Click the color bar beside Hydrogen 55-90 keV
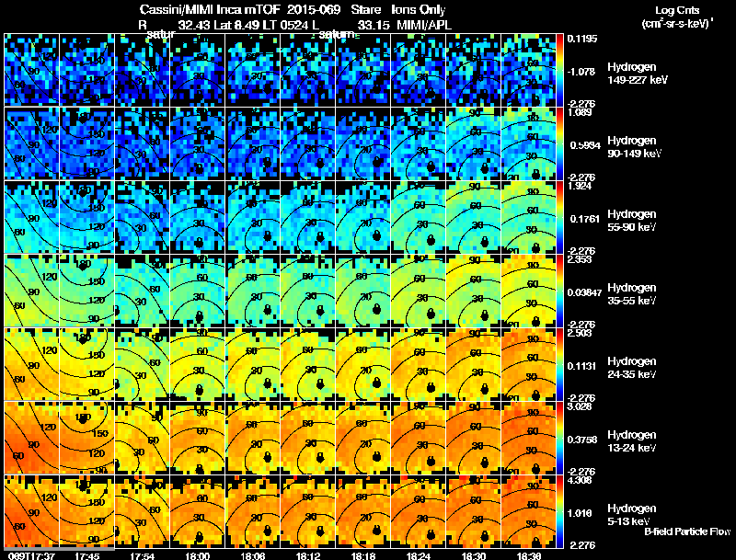736x560 pixels. [559, 217]
